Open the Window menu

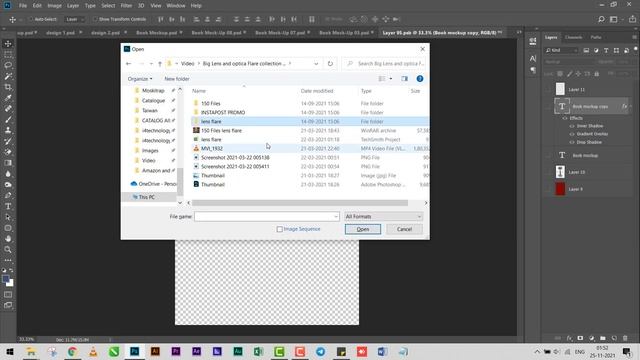click(x=176, y=6)
